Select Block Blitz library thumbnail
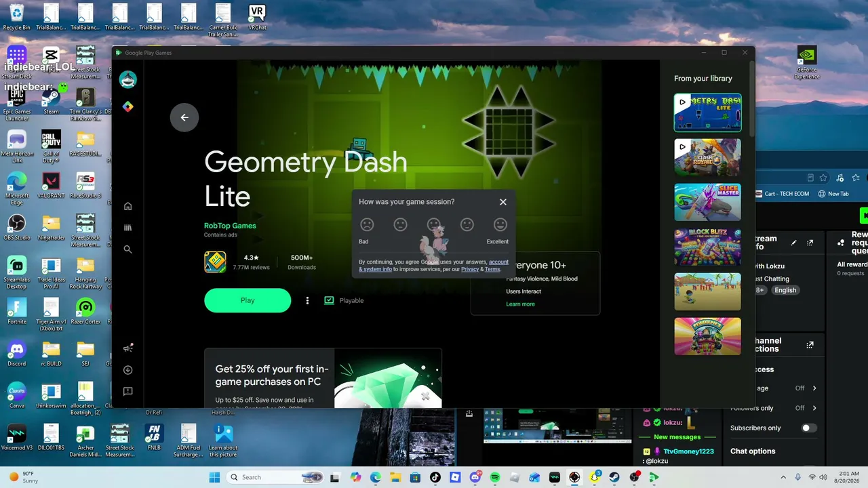 pyautogui.click(x=707, y=247)
